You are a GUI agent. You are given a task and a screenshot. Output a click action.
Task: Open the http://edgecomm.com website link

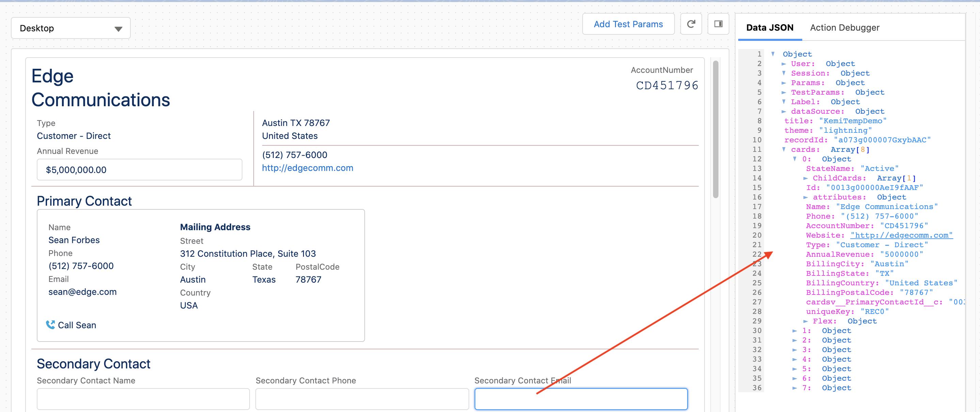click(307, 168)
